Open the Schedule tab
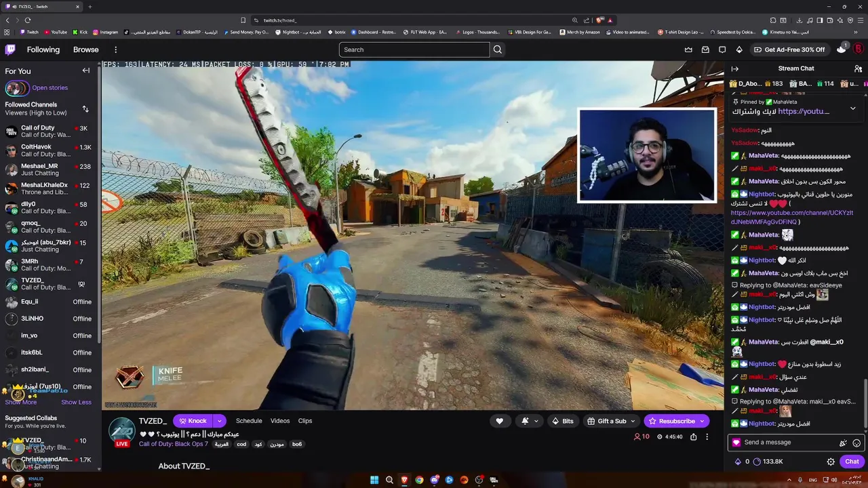Image resolution: width=868 pixels, height=488 pixels. click(x=249, y=421)
